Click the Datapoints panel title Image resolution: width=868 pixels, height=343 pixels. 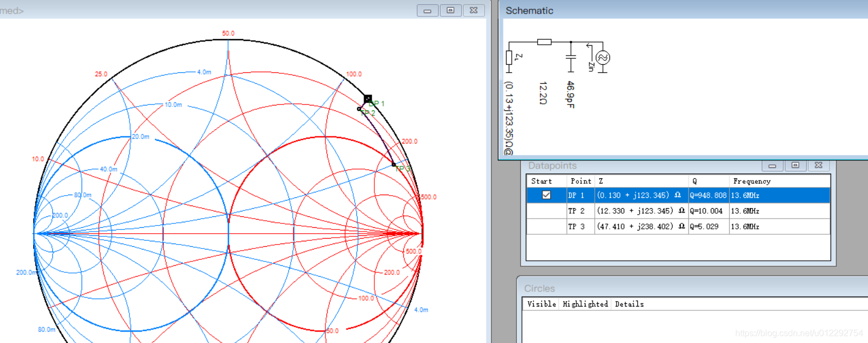pyautogui.click(x=552, y=166)
